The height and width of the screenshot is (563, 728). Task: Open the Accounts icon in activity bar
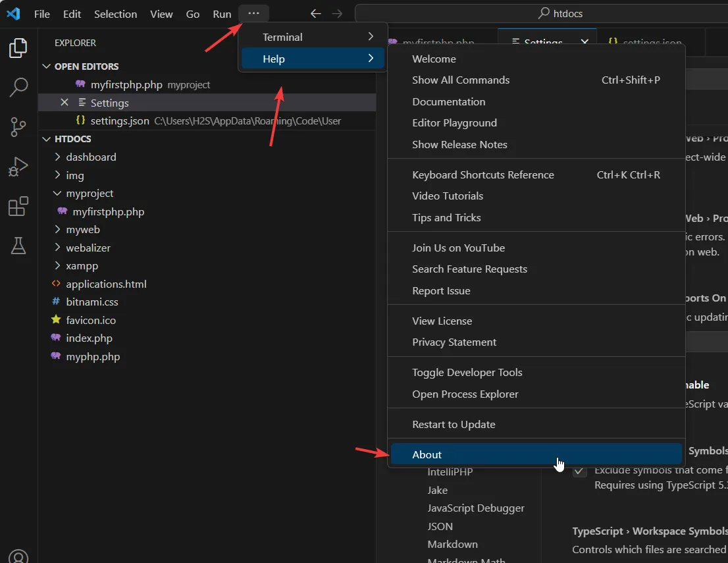(x=18, y=556)
